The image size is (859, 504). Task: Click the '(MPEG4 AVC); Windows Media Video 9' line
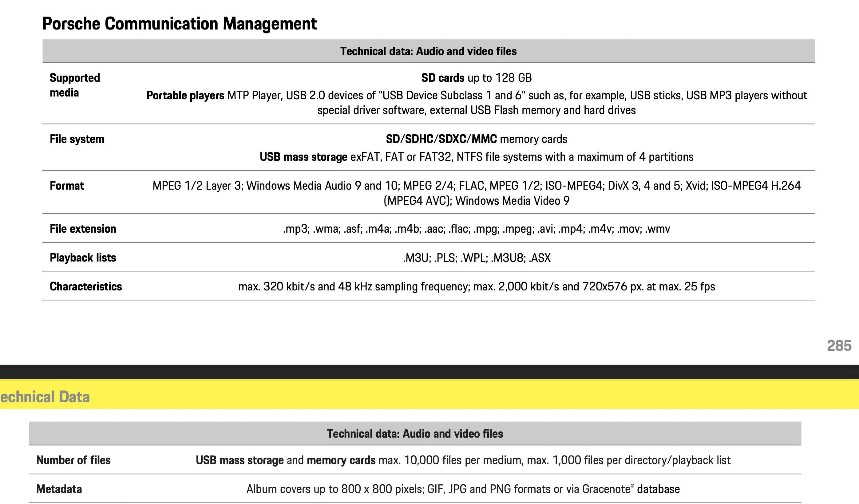click(x=477, y=201)
